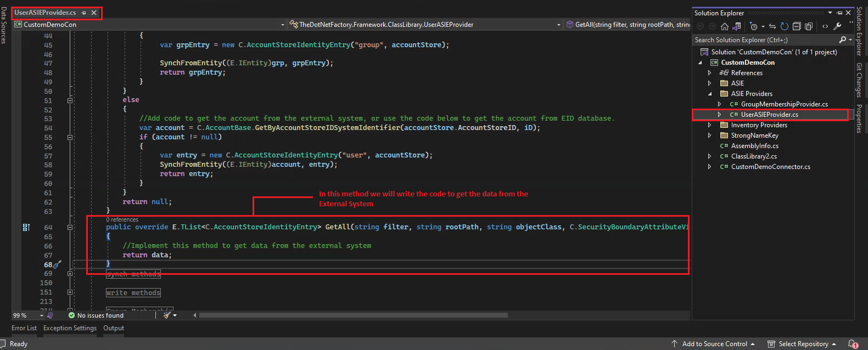Open the Error List tab
This screenshot has width=868, height=350.
point(24,328)
